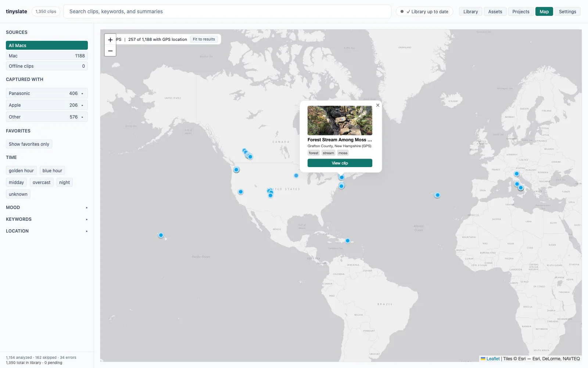Image resolution: width=588 pixels, height=368 pixels.
Task: Click the Caribbean map marker
Action: [348, 241]
